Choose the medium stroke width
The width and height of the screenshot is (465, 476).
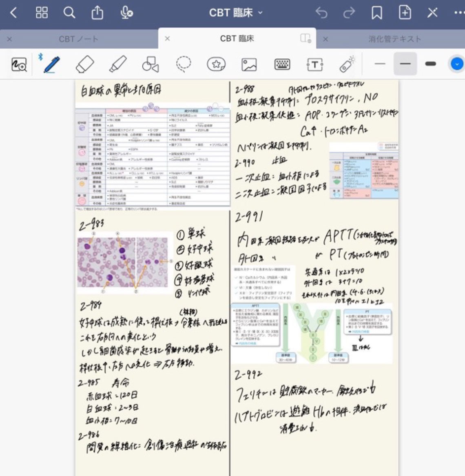pos(405,64)
